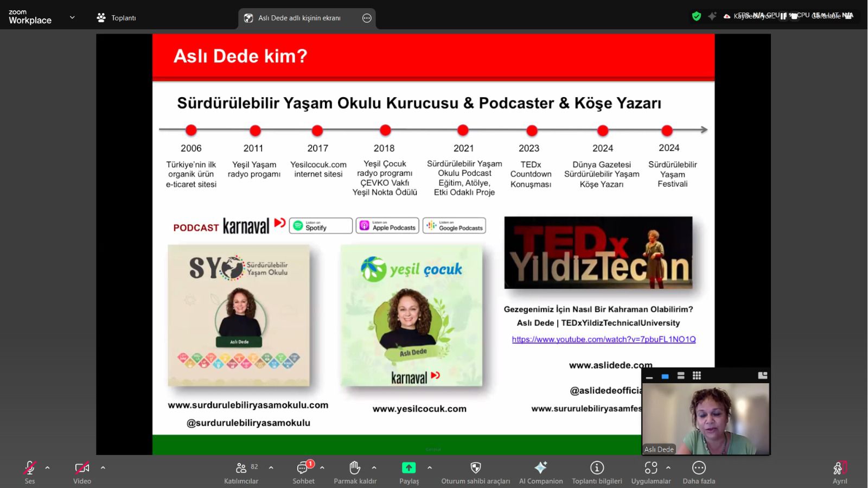Click www.yesilcocuk.com text
Image resolution: width=868 pixels, height=488 pixels.
click(419, 409)
